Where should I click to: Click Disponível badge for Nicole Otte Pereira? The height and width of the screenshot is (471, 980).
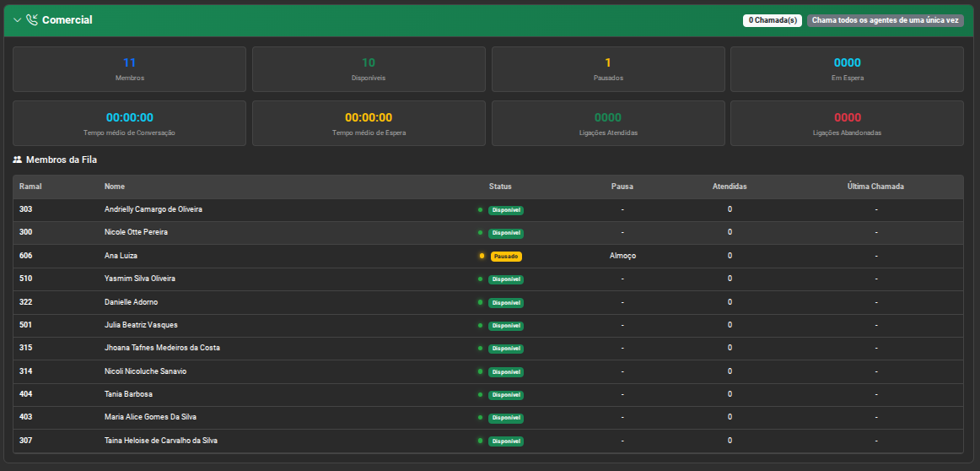click(506, 233)
